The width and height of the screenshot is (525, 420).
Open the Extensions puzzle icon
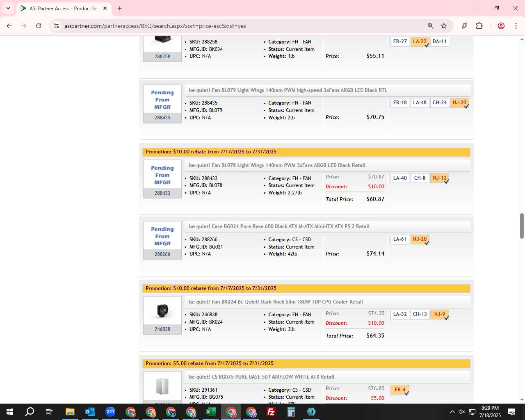click(x=479, y=26)
